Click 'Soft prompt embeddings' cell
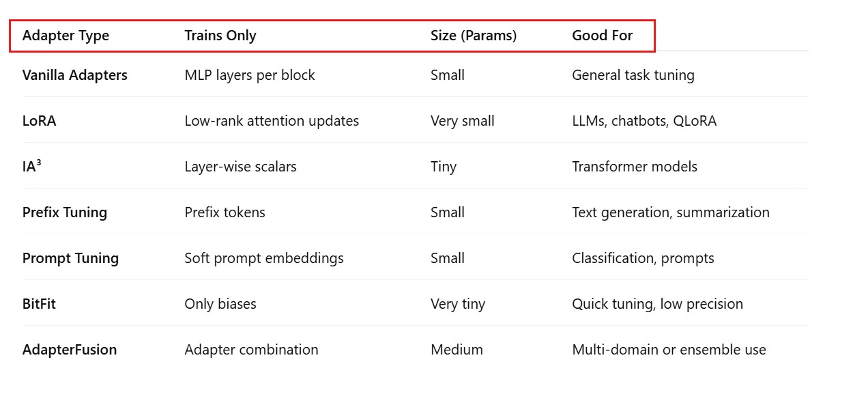The image size is (868, 416). (264, 258)
